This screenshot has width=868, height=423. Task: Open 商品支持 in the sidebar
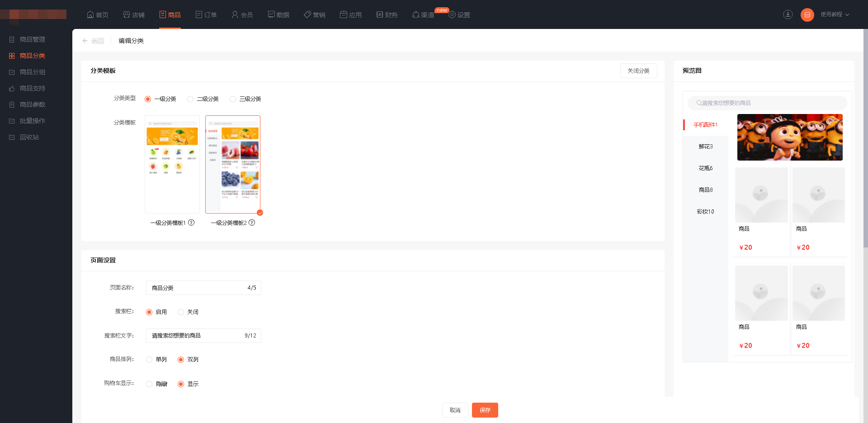click(33, 89)
